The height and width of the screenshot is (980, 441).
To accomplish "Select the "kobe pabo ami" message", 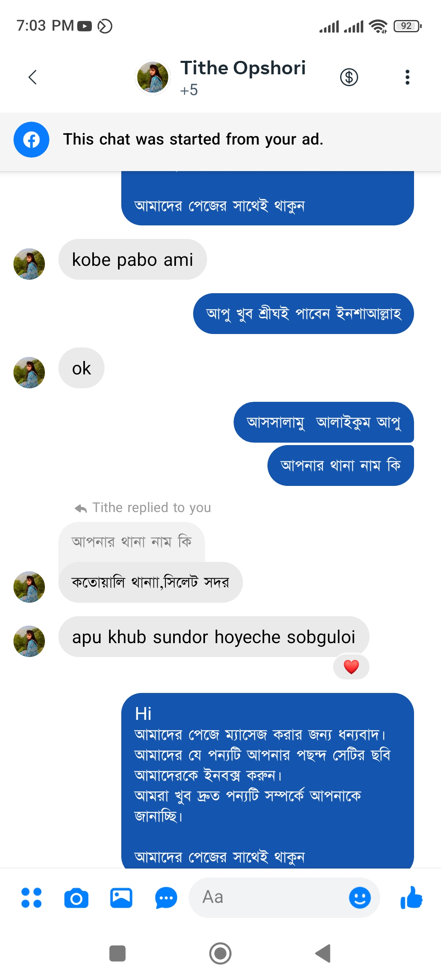I will 132,260.
